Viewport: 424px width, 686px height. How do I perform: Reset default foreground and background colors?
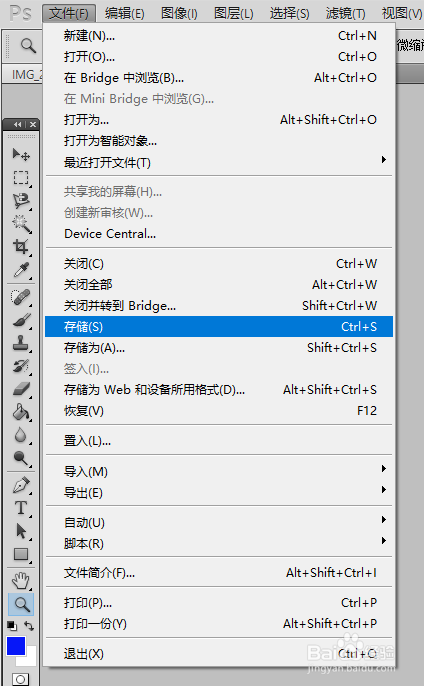pos(12,626)
